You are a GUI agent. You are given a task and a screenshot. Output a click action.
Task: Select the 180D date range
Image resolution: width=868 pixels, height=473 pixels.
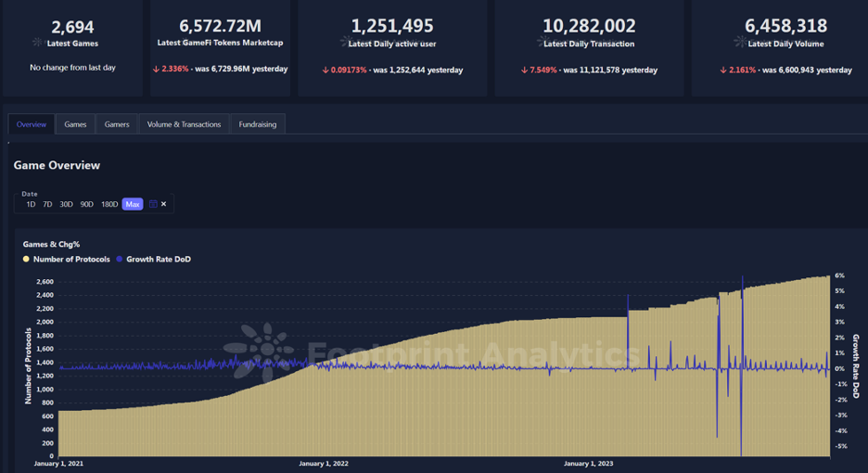tap(109, 204)
